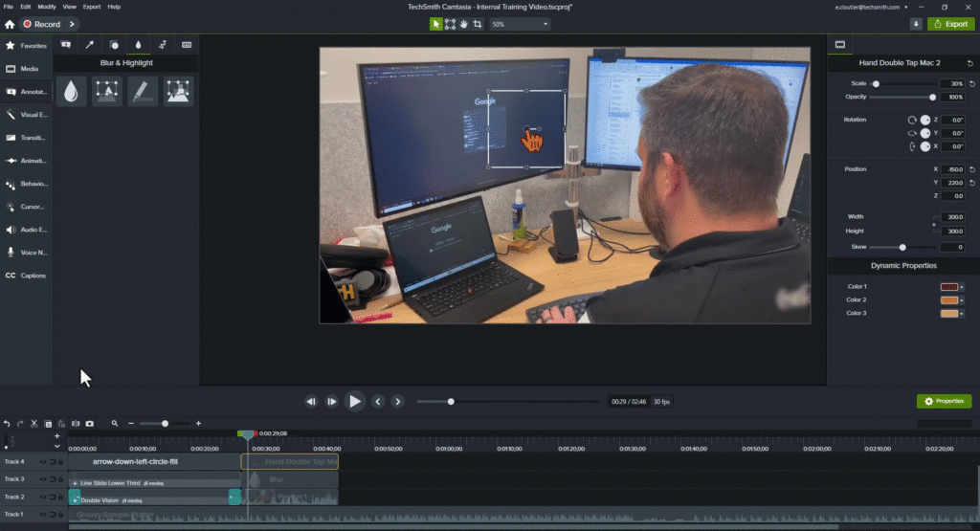
Task: Open the Callouts annotation tab
Action: click(66, 45)
